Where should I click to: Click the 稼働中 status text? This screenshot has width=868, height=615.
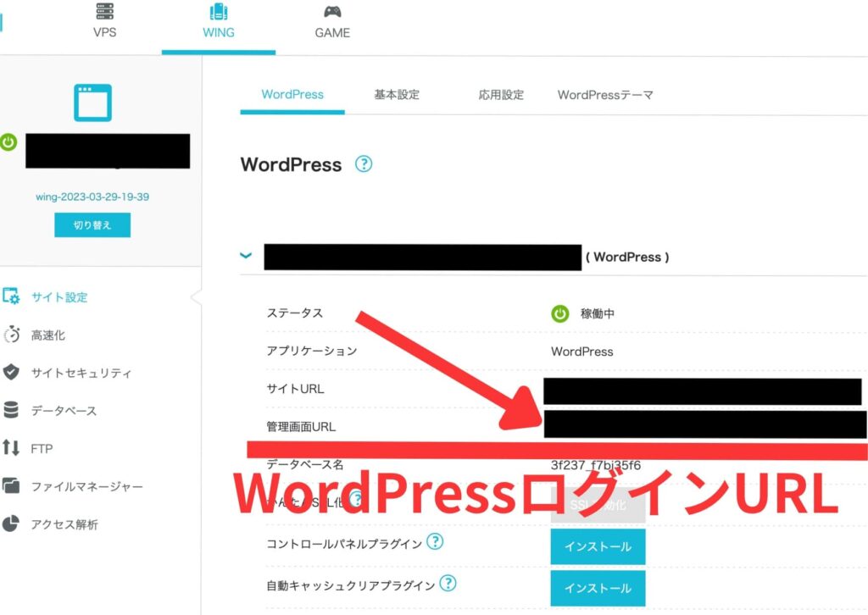coord(598,313)
